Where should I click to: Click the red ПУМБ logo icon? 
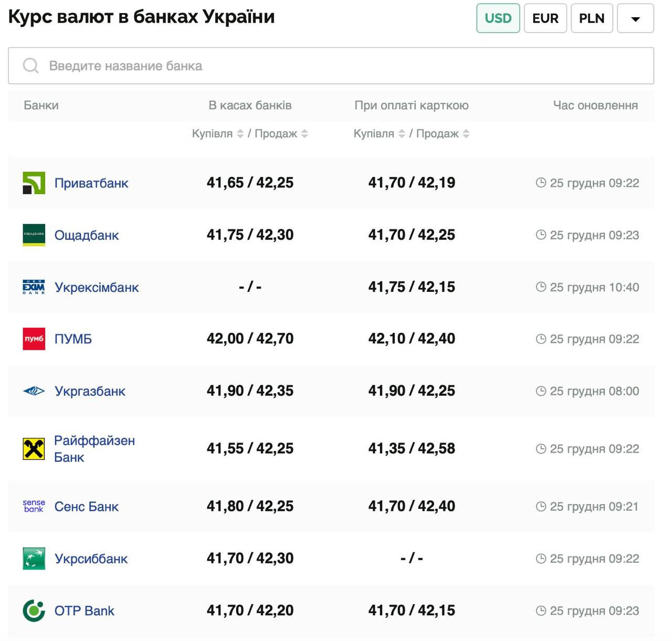[34, 339]
